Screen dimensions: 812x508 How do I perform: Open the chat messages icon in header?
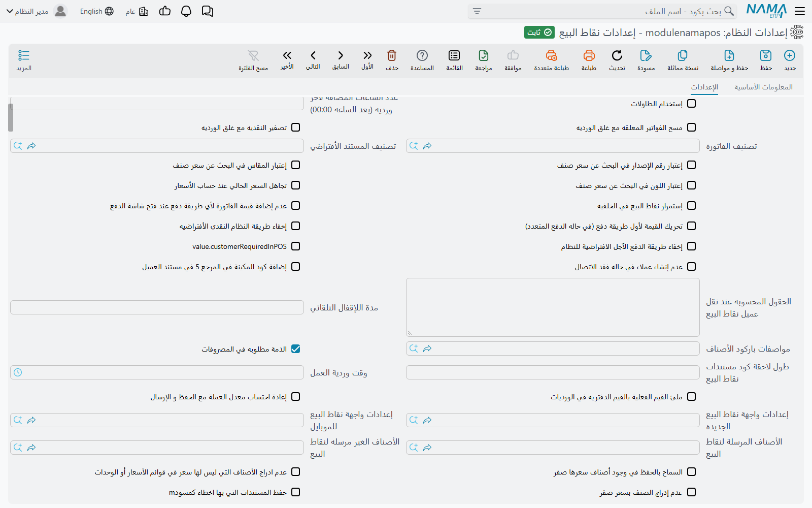pyautogui.click(x=208, y=11)
